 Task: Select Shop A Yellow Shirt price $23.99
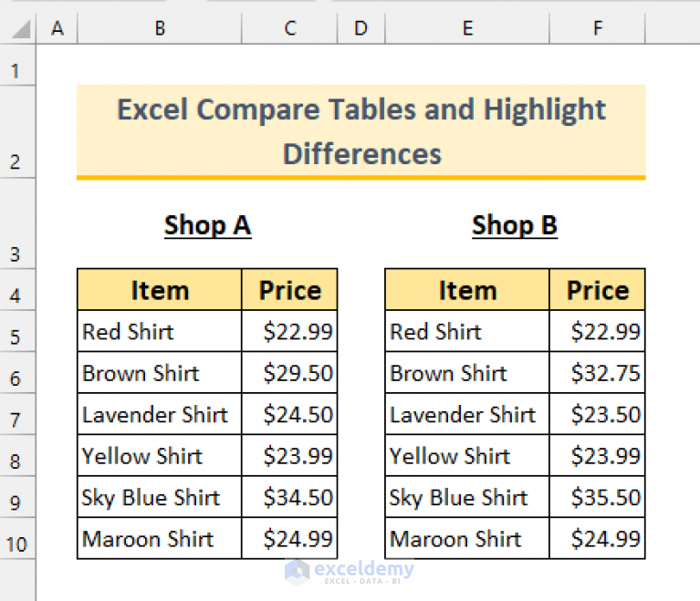tap(290, 456)
